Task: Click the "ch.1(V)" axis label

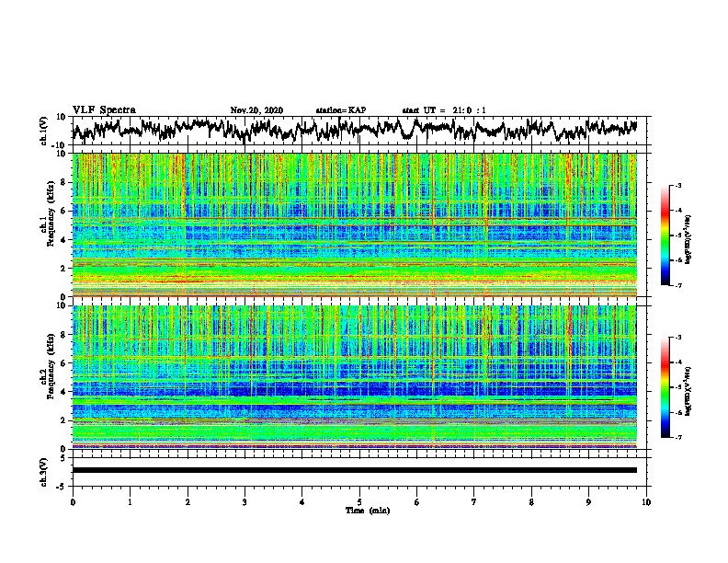Action: (44, 131)
